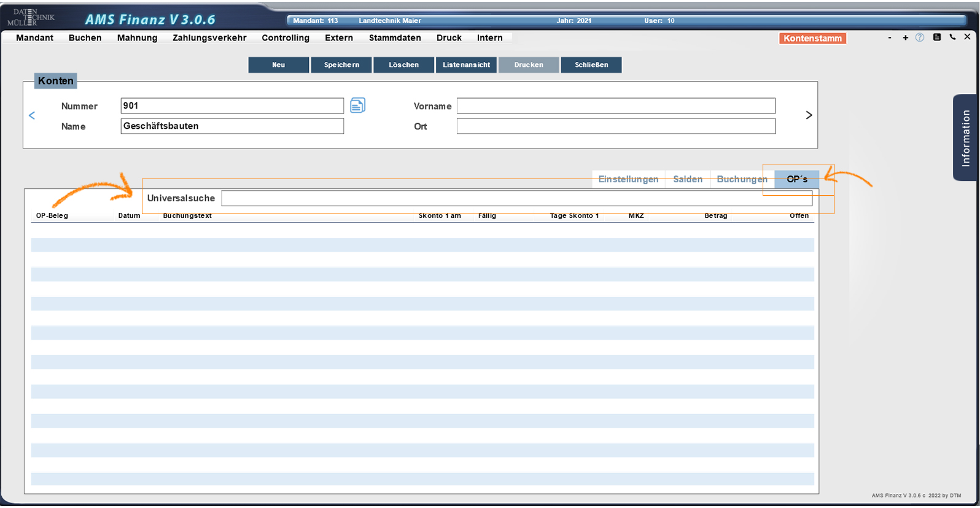The width and height of the screenshot is (980, 508).
Task: Click into the Universalsuche search field
Action: tap(516, 198)
